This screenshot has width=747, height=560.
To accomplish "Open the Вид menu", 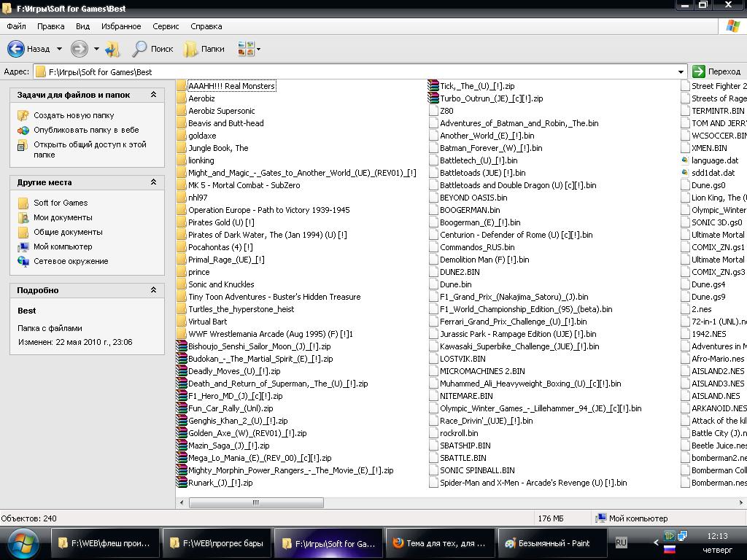I will (x=83, y=26).
